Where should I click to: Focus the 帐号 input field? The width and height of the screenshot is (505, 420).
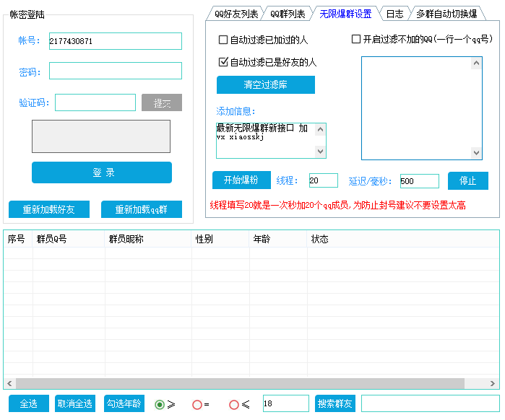pos(116,41)
